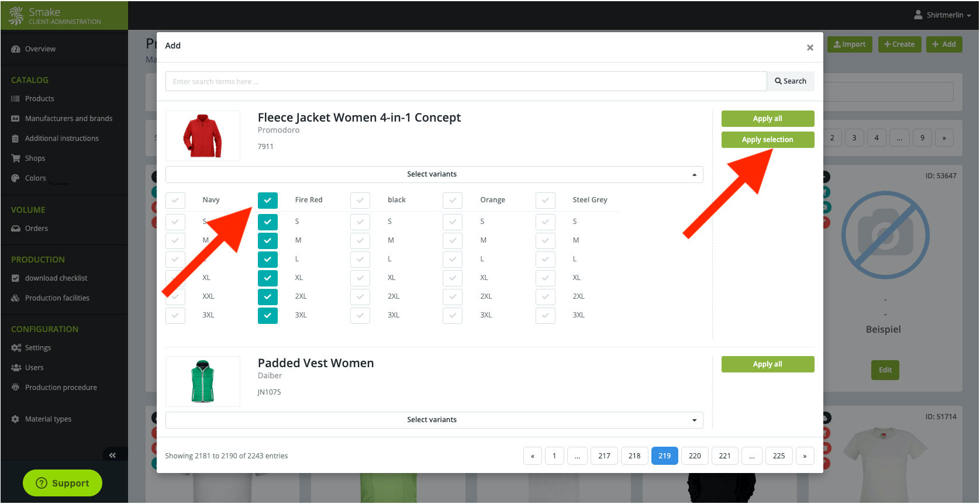Viewport: 980px width, 504px height.
Task: Open Material types menu item
Action: pos(48,419)
